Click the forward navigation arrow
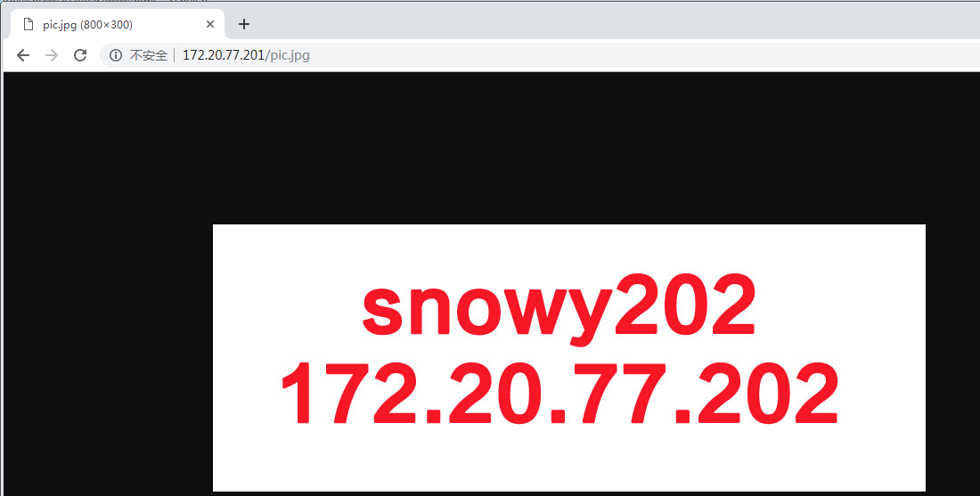The image size is (980, 496). [52, 55]
